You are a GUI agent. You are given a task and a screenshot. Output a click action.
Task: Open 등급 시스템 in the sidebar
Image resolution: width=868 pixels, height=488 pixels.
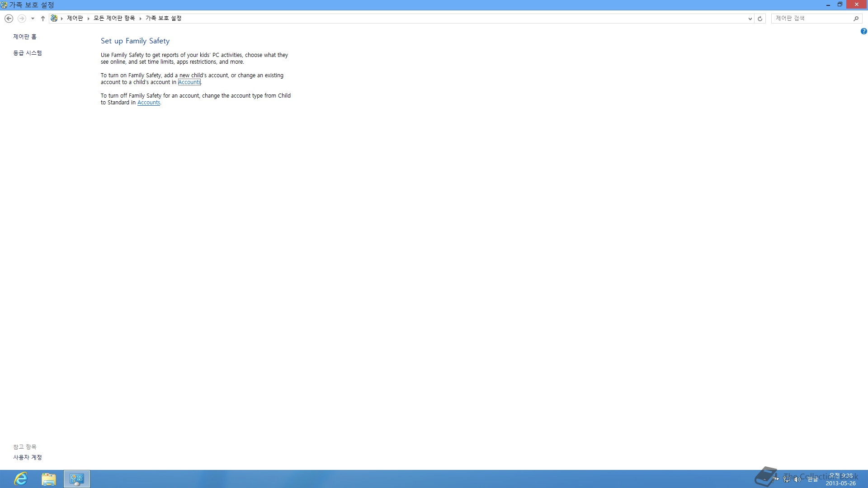coord(28,53)
